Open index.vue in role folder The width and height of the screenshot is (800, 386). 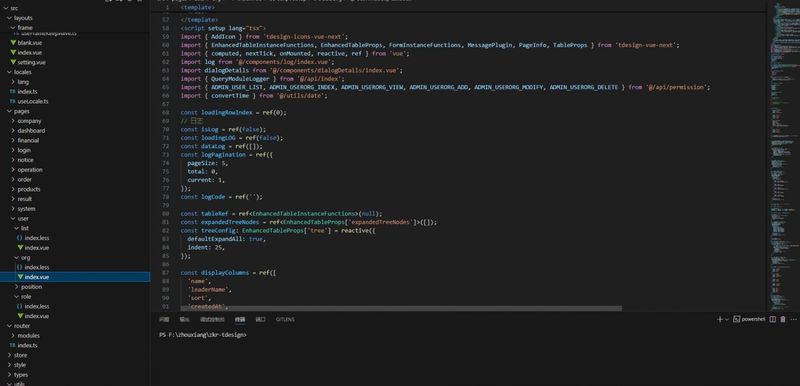click(37, 316)
